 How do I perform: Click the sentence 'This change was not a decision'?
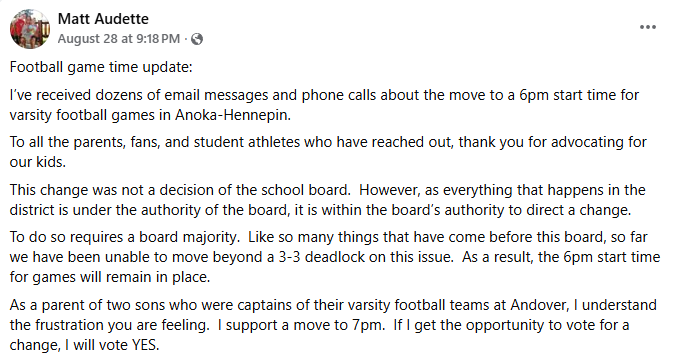(180, 190)
